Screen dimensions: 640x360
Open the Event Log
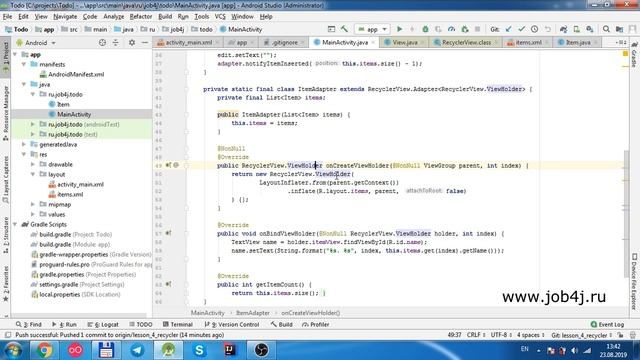coord(607,324)
